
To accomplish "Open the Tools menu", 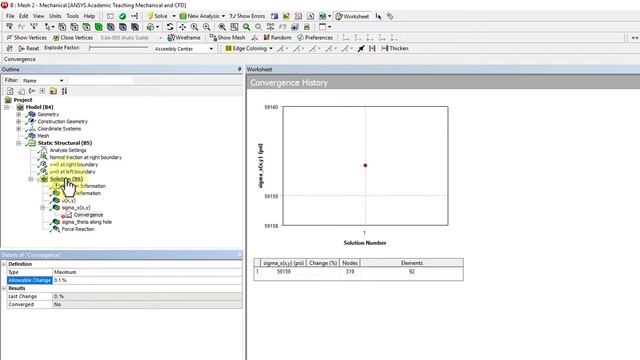I will point(73,16).
